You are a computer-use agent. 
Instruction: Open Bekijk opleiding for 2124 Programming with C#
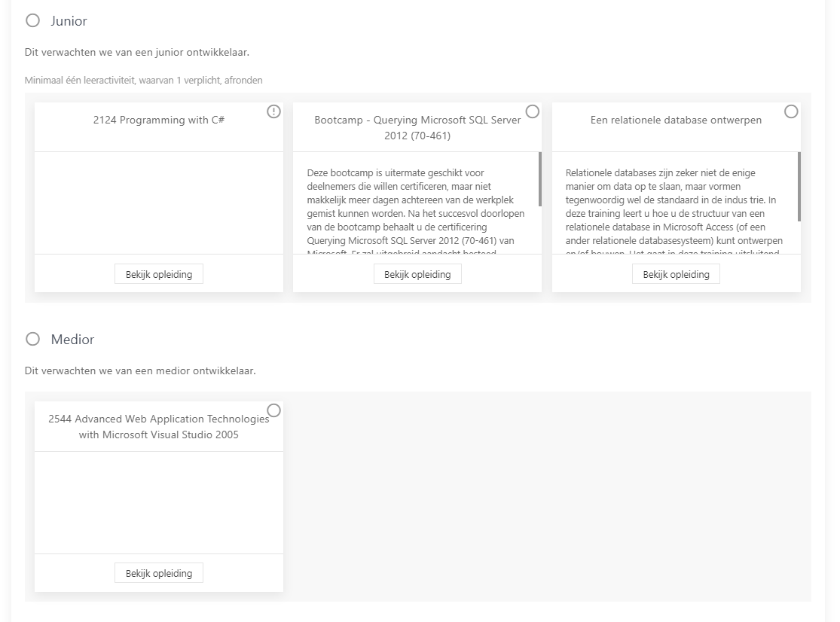point(159,274)
